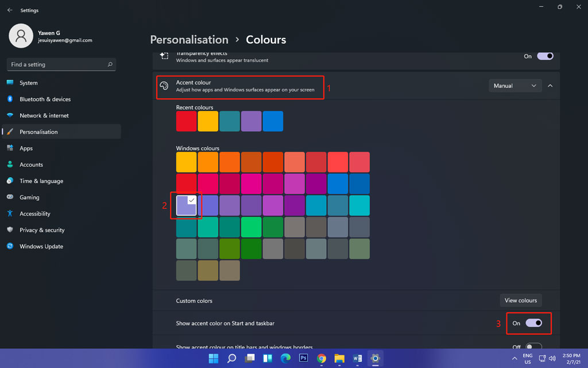Turn off Transparency effects
Screen dimensions: 588x368
[544, 56]
